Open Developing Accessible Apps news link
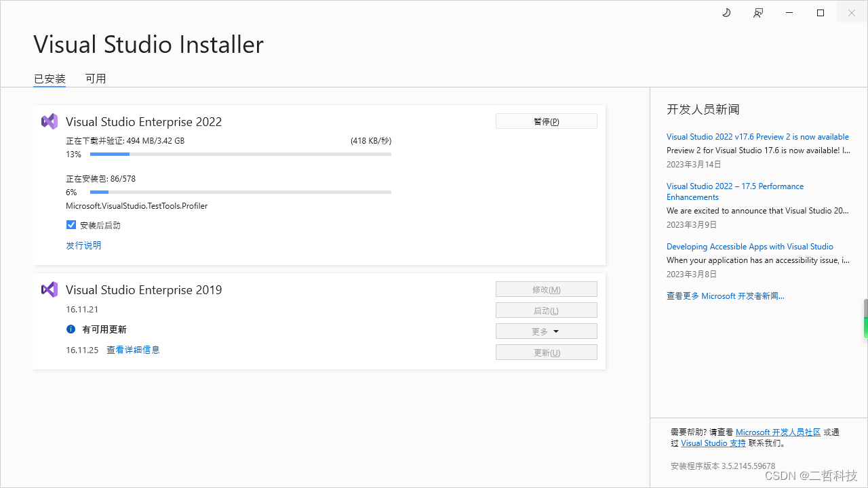This screenshot has width=868, height=488. pos(750,247)
